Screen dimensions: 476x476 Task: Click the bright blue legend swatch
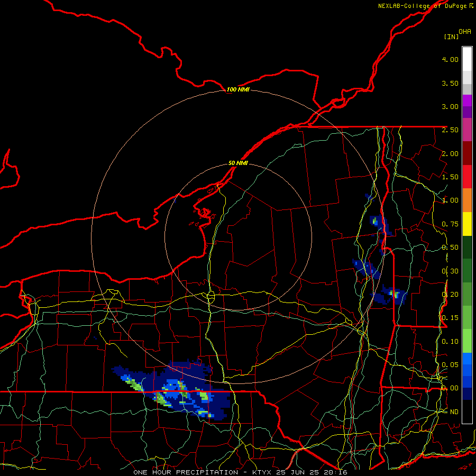[x=467, y=359]
